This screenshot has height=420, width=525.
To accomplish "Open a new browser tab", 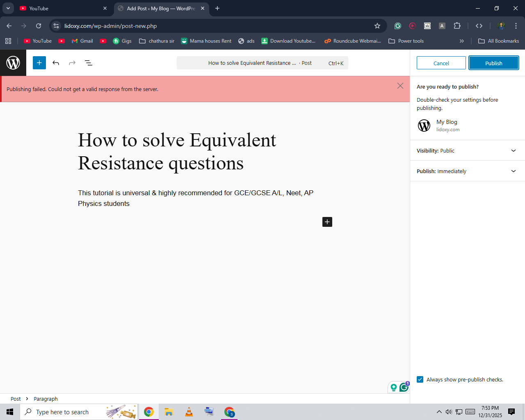I will coord(217,8).
